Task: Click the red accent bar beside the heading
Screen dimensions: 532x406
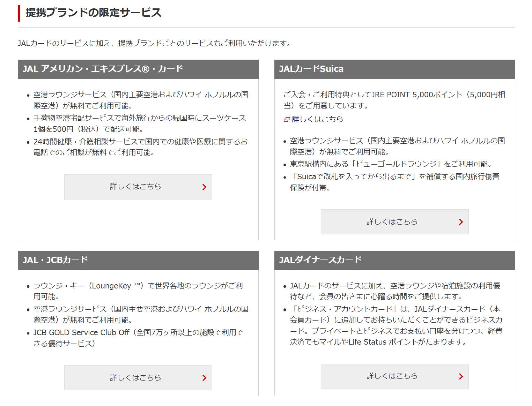Action: click(19, 13)
